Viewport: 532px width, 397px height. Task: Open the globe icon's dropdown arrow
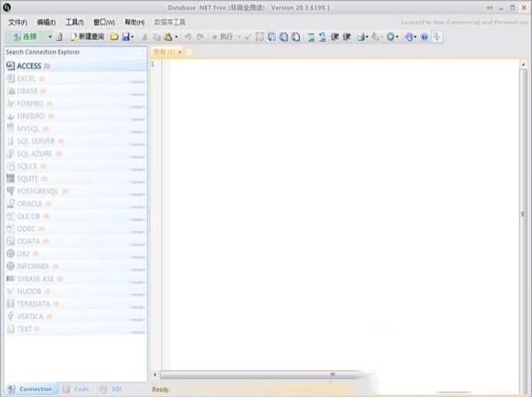tap(415, 36)
